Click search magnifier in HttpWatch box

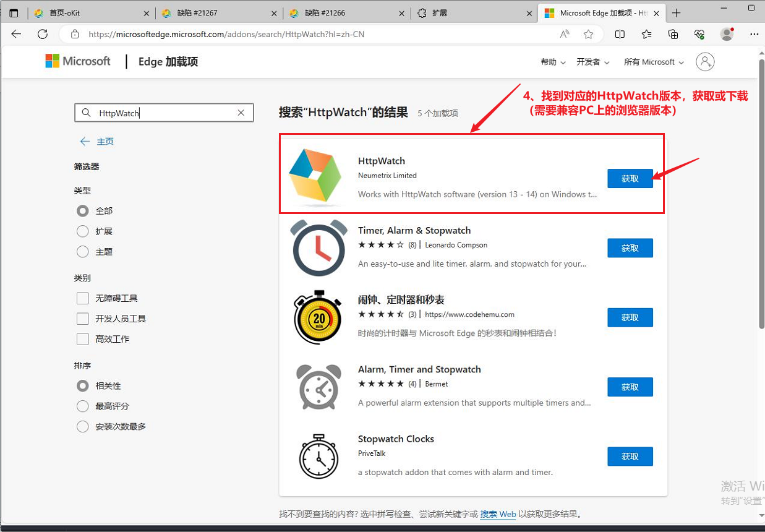coord(86,113)
